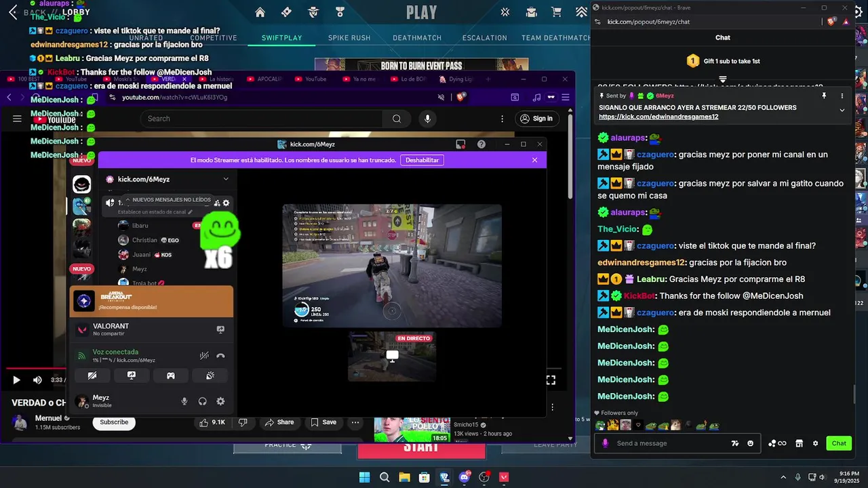Click the YouTube Share button
Viewport: 868px width, 488px height.
coord(279,422)
